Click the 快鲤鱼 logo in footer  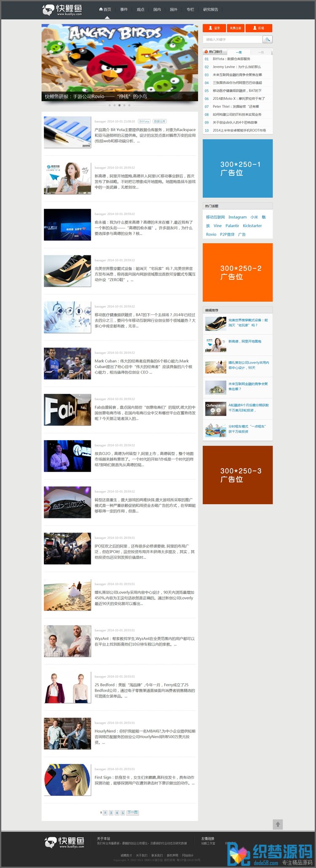pos(64,843)
